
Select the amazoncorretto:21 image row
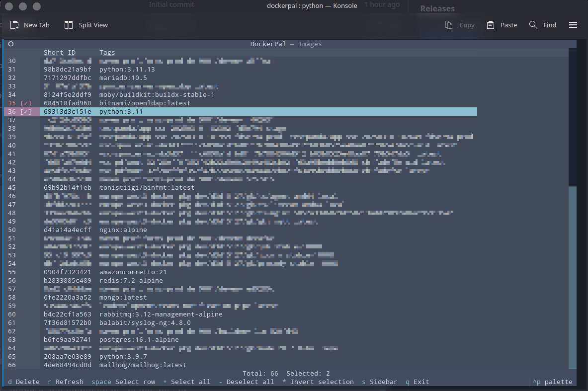pyautogui.click(x=241, y=272)
